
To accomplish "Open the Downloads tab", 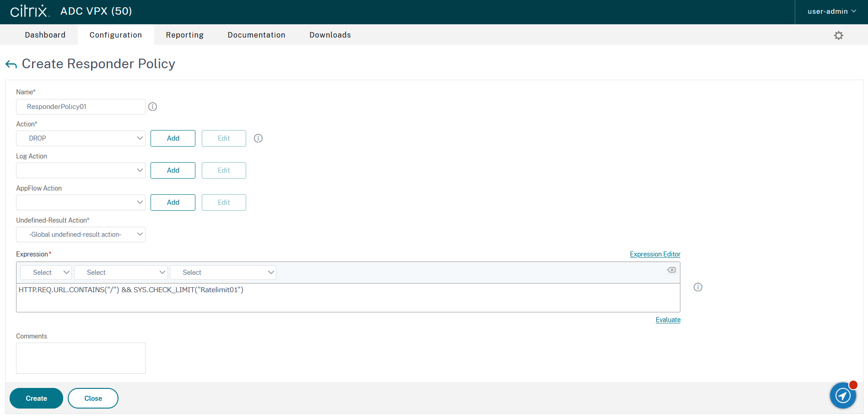I will pos(330,35).
